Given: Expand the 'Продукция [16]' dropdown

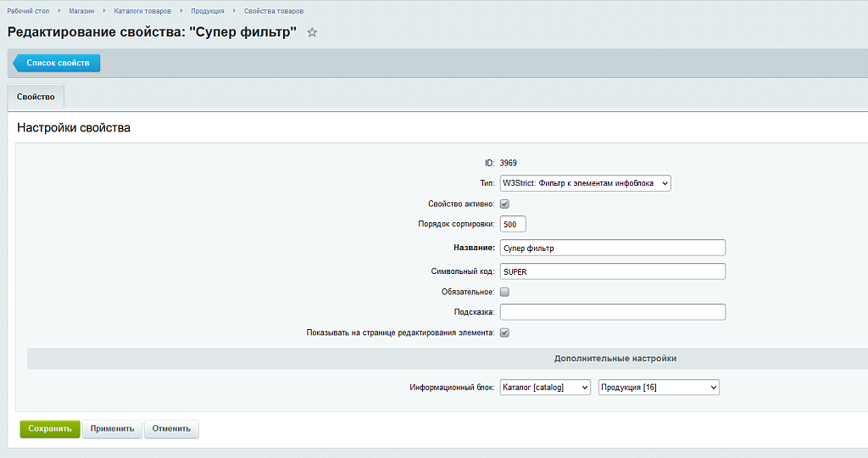Looking at the screenshot, I should click(x=659, y=388).
